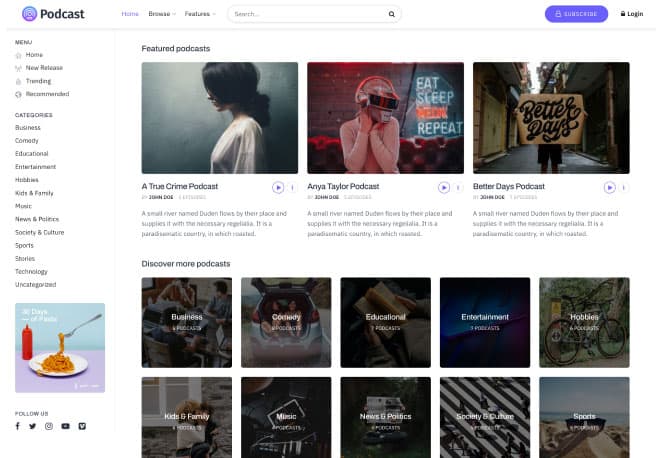Click the Login link
This screenshot has width=658, height=458.
point(632,14)
